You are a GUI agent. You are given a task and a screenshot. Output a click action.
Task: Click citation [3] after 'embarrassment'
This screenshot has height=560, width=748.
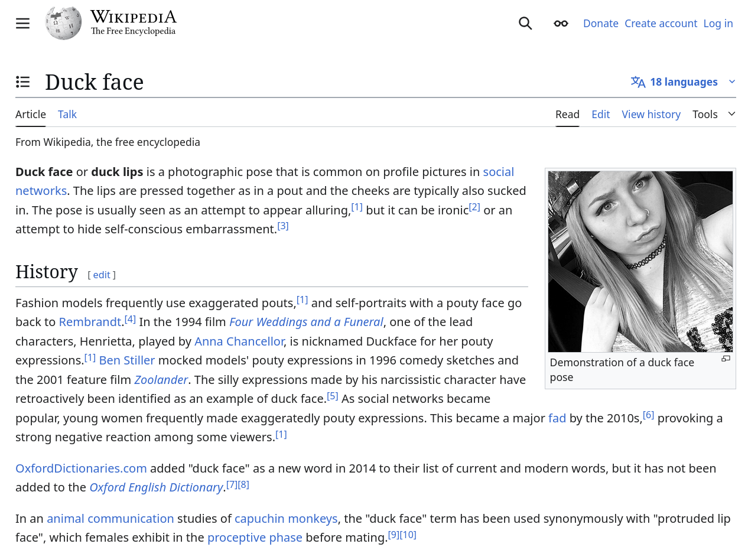[x=283, y=226]
